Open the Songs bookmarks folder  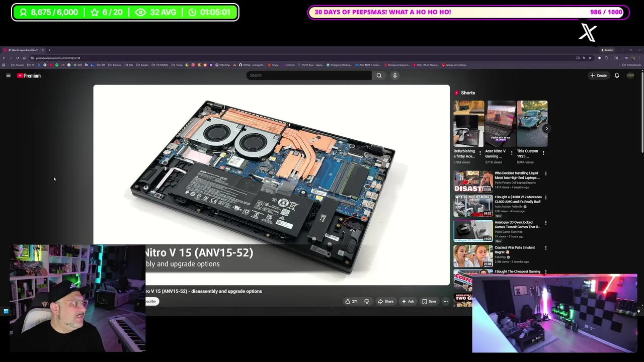(x=177, y=65)
